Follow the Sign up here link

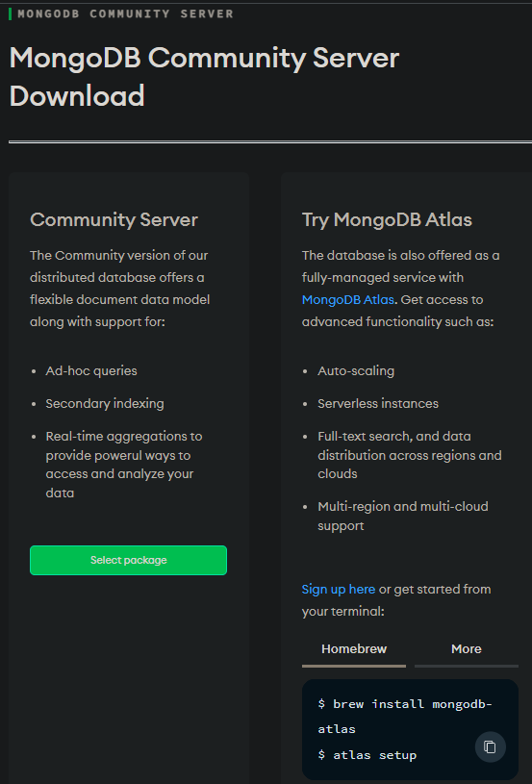click(x=339, y=589)
